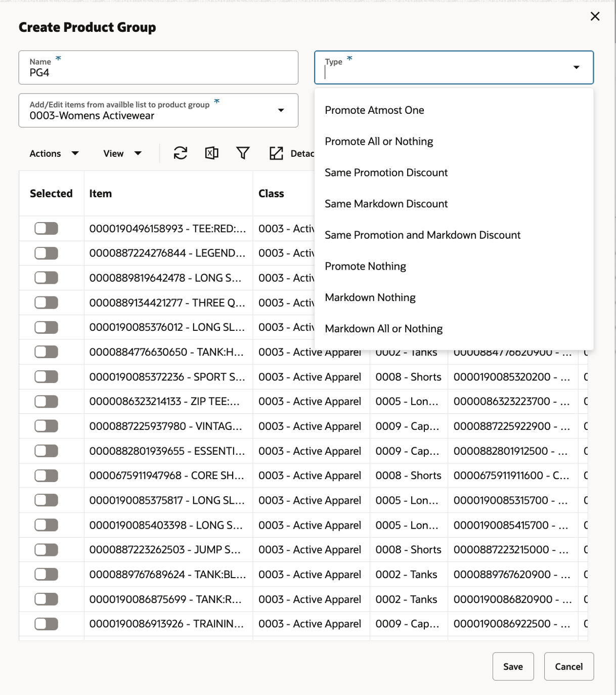
Task: Click item cell 0000190085403398 - LONG S
Action: coord(168,525)
